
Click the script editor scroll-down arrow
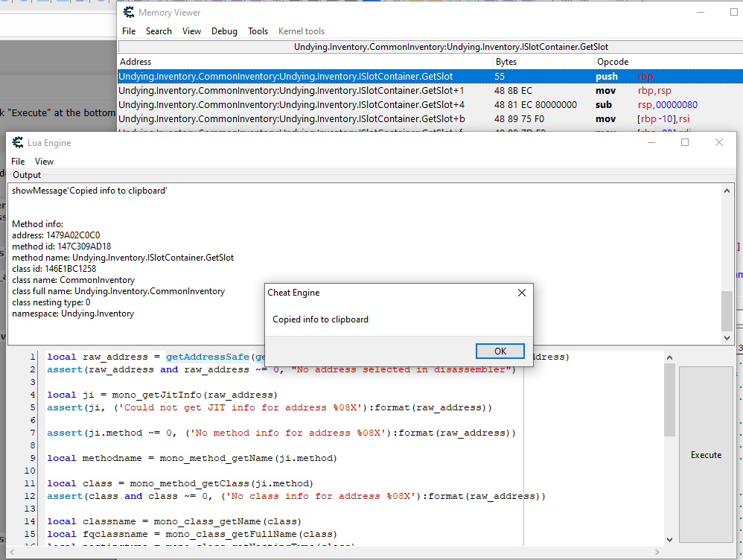click(669, 539)
